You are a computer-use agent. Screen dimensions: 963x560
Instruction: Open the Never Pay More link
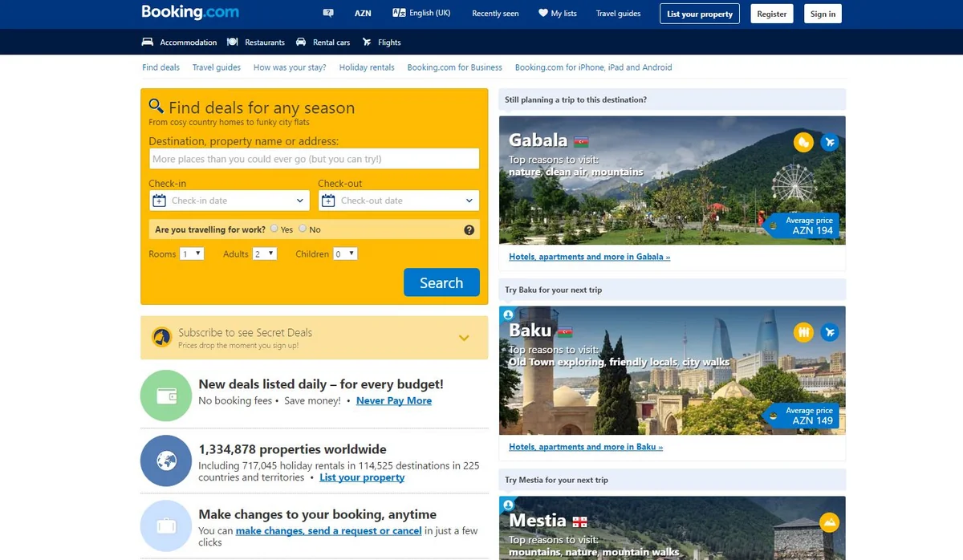(x=394, y=400)
